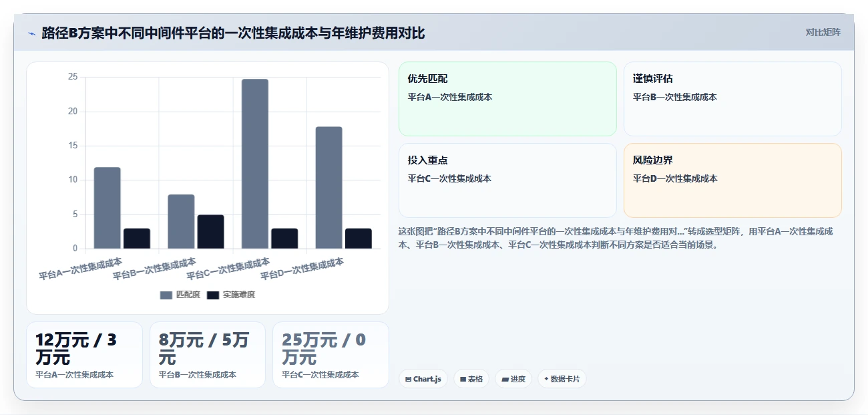
Task: Click the 匹配度 bar for 平台D
Action: [x=329, y=188]
